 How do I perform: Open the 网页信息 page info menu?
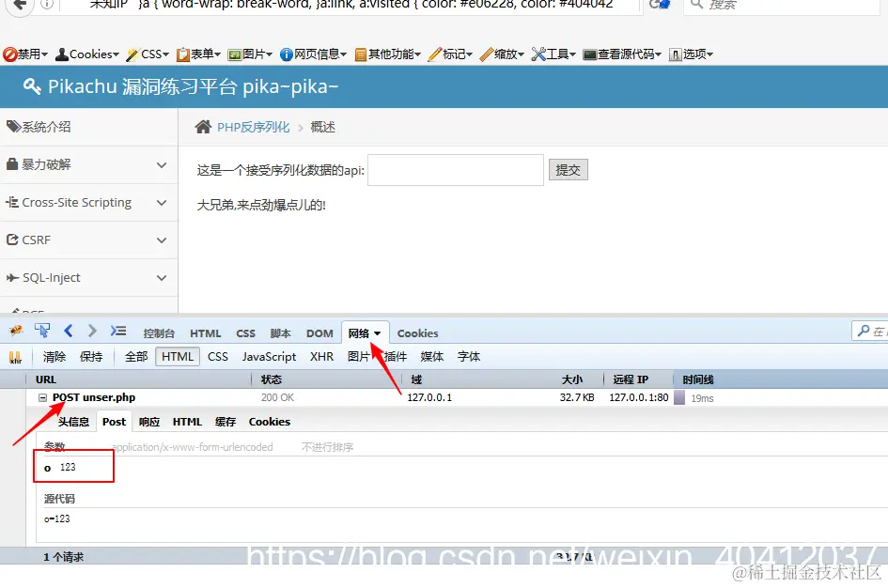(x=313, y=54)
